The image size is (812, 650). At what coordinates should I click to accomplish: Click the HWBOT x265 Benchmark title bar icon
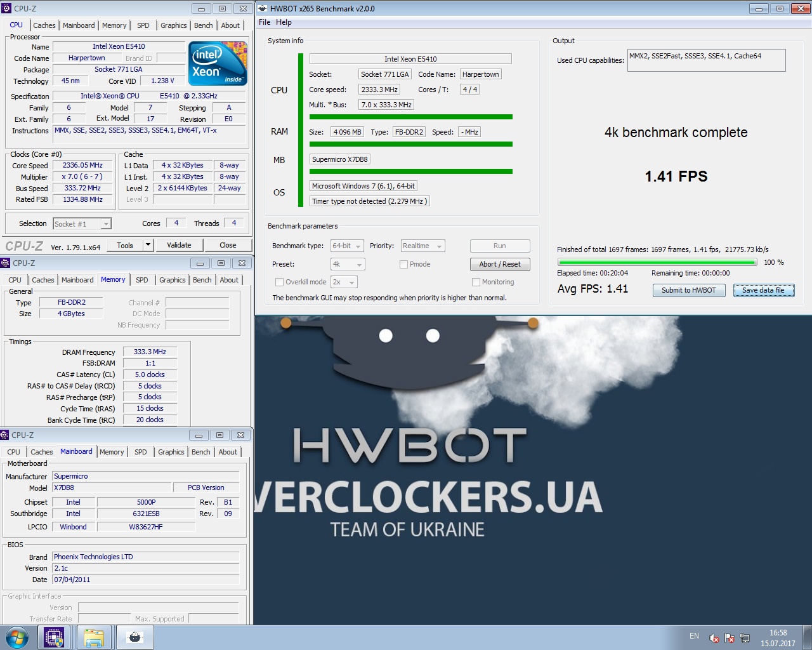[263, 8]
